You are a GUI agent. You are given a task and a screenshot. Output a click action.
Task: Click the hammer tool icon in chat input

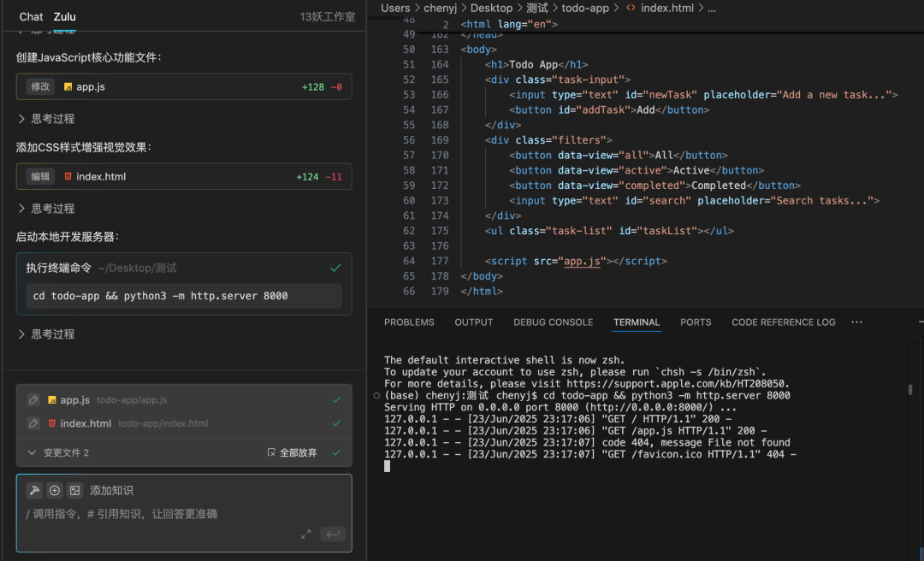(x=34, y=490)
